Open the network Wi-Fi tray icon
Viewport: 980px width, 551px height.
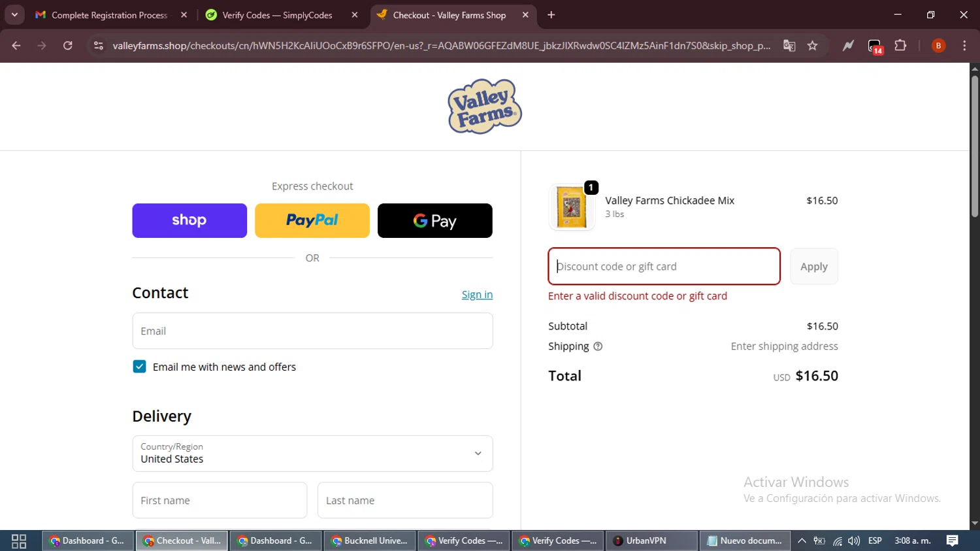[837, 541]
